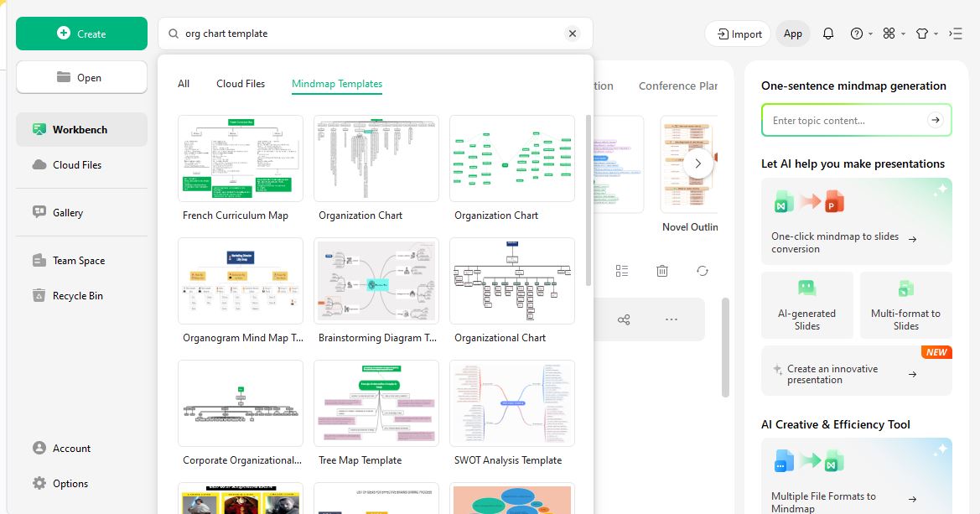Toggle the right panel collapse icon
Viewport: 980px width, 514px height.
956,34
